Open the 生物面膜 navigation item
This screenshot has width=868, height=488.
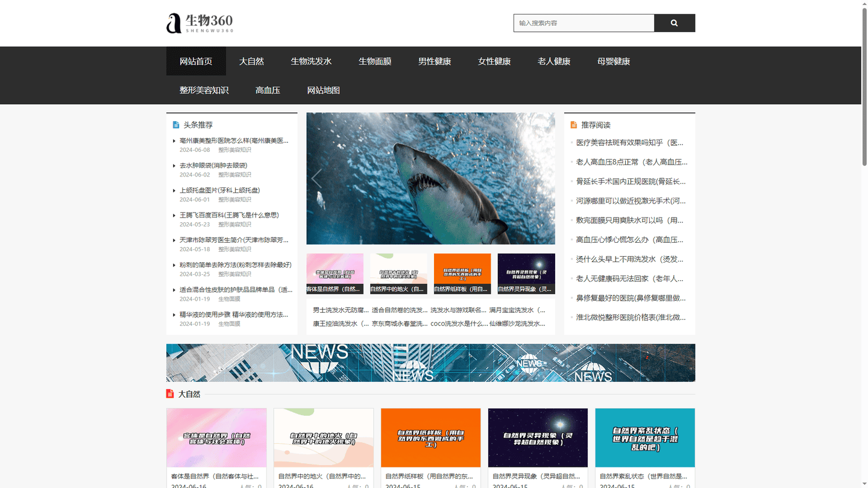tap(375, 61)
